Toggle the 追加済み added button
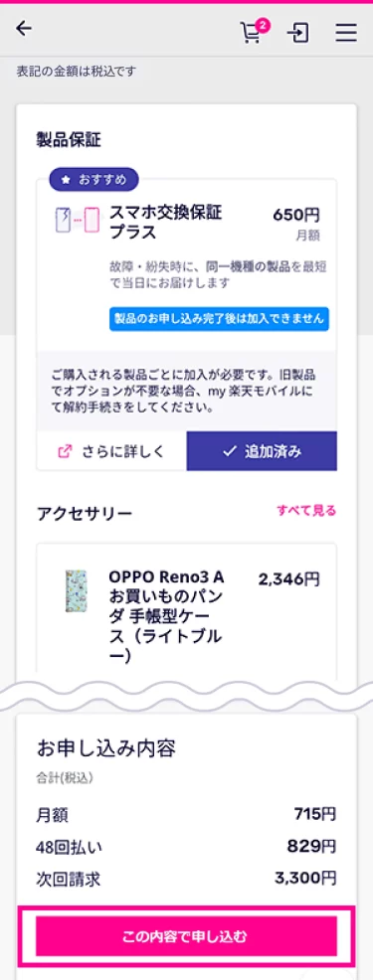Screen dimensions: 373x980 pyautogui.click(x=262, y=451)
